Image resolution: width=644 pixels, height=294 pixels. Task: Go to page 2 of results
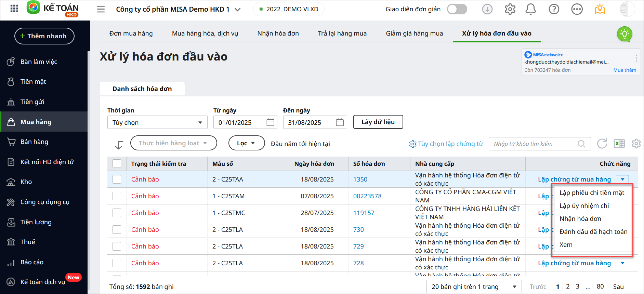[x=568, y=286]
